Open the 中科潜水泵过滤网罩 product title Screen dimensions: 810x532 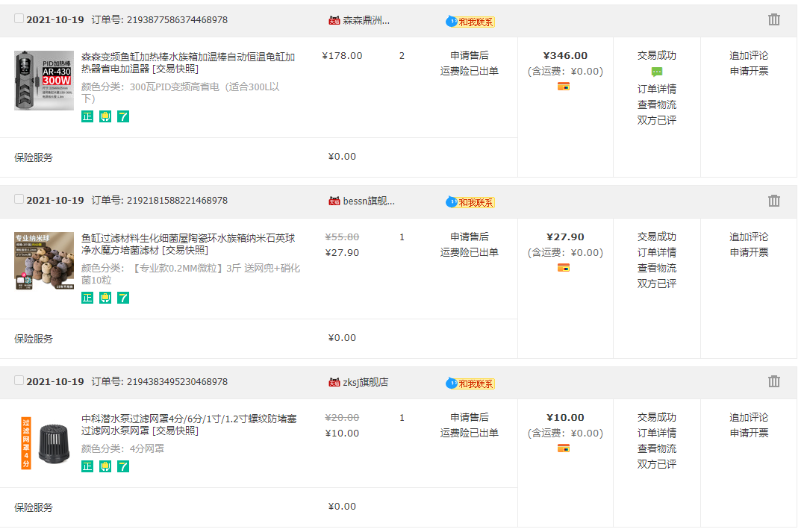(188, 425)
